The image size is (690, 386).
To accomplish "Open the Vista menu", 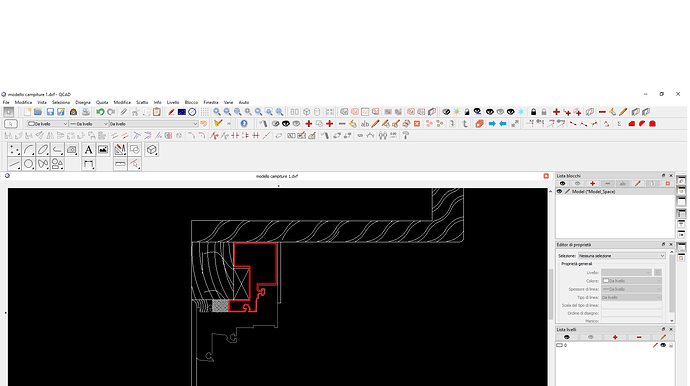I will click(42, 102).
